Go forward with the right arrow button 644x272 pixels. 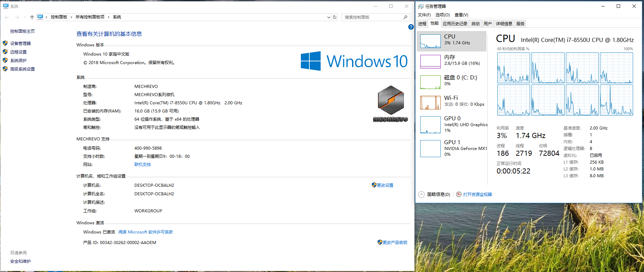point(17,17)
